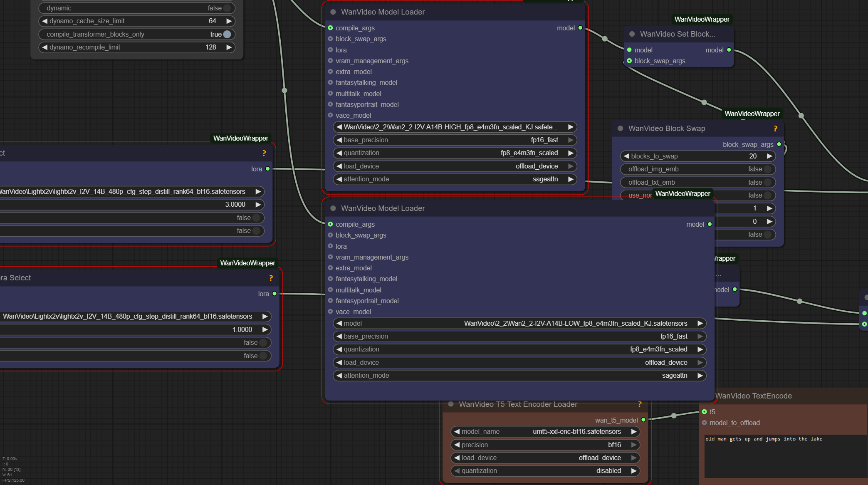The width and height of the screenshot is (868, 485).
Task: Click prompt text box in WanVideo TextEncode
Action: (784, 455)
